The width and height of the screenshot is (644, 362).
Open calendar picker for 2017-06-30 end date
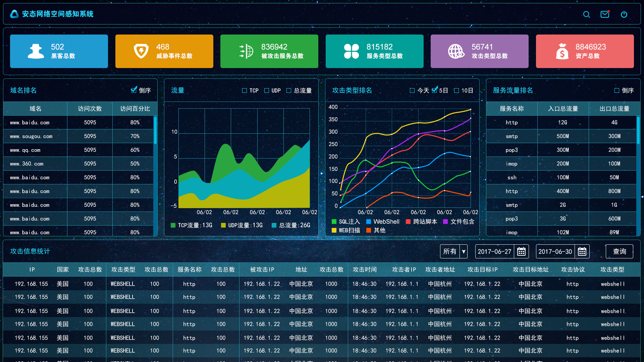[582, 251]
